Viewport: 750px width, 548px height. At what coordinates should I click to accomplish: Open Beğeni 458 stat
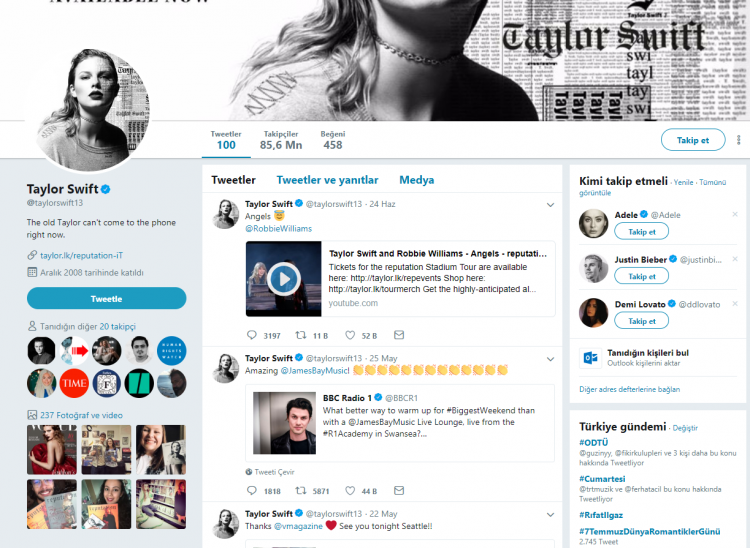coord(332,141)
